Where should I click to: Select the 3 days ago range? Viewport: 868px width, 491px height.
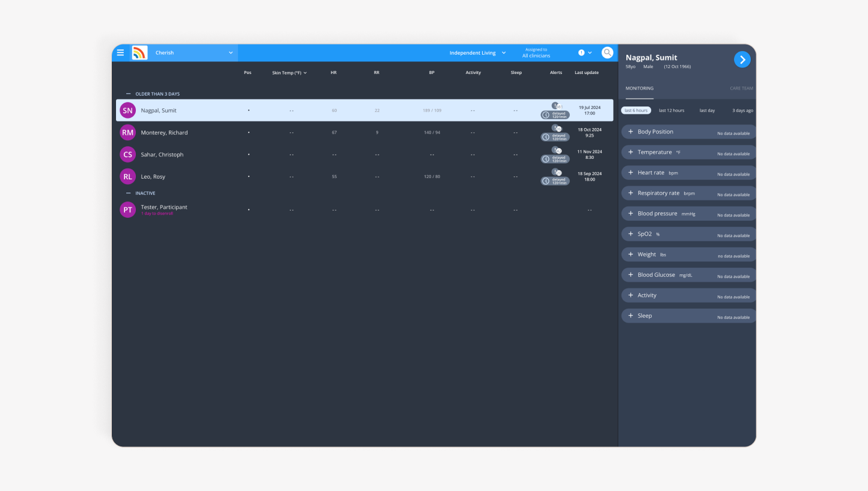[742, 111]
